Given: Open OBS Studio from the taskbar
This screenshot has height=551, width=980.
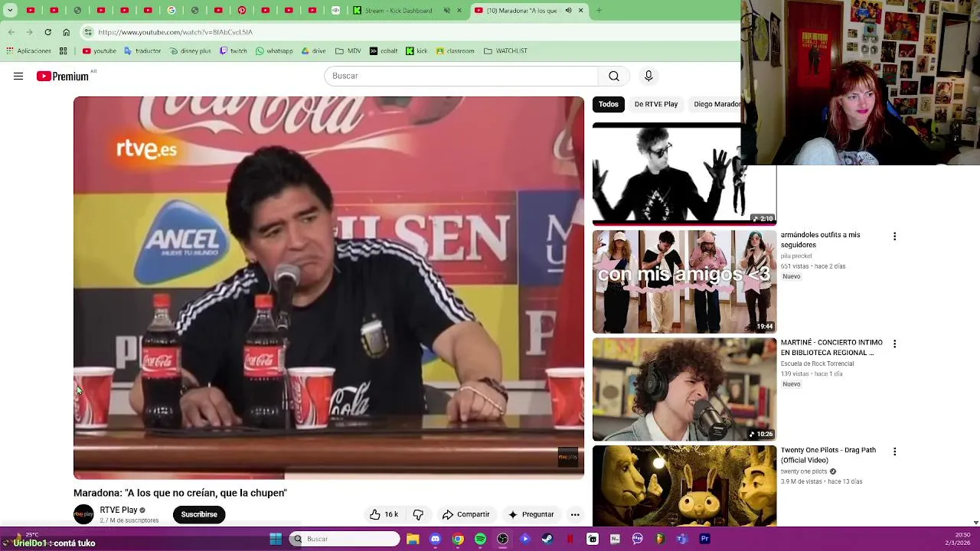Looking at the screenshot, I should 502,539.
